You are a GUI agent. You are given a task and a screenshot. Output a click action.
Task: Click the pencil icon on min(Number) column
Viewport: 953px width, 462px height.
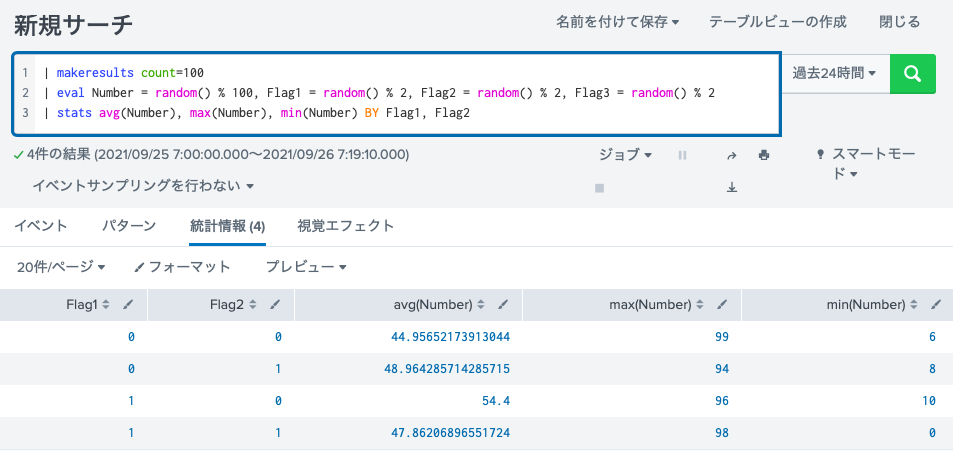(935, 305)
